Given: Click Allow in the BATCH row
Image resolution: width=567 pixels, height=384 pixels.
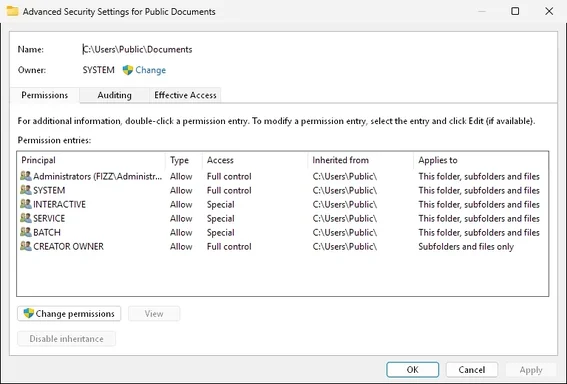Looking at the screenshot, I should click(x=181, y=232).
